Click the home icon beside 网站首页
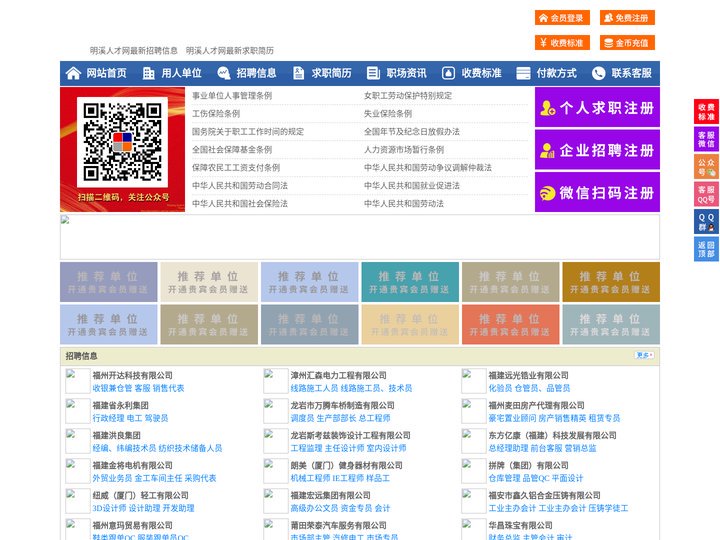 pyautogui.click(x=73, y=73)
